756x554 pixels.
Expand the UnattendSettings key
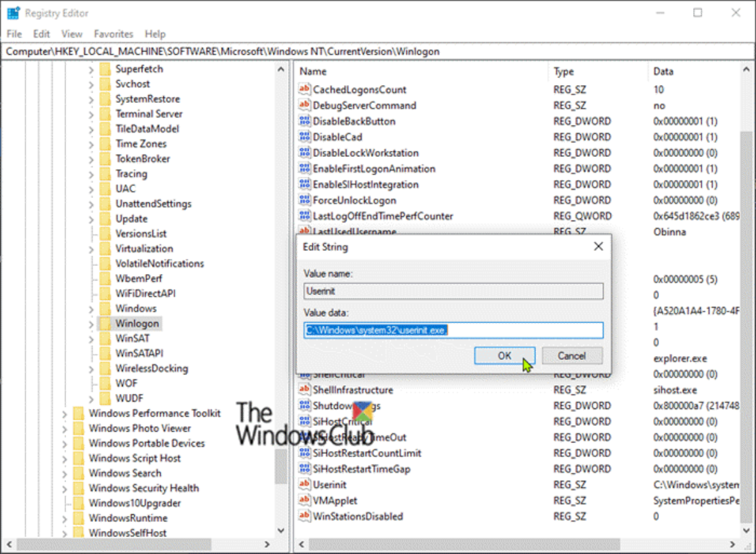[91, 204]
